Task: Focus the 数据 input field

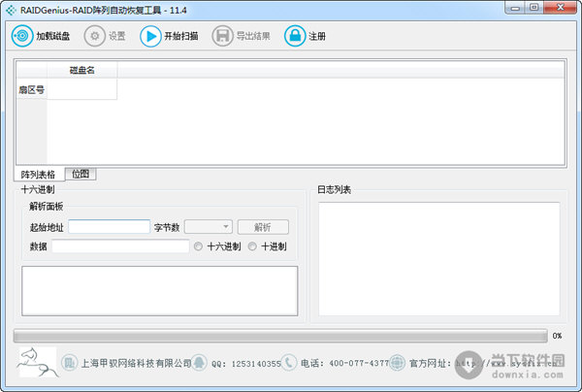Action: point(120,246)
